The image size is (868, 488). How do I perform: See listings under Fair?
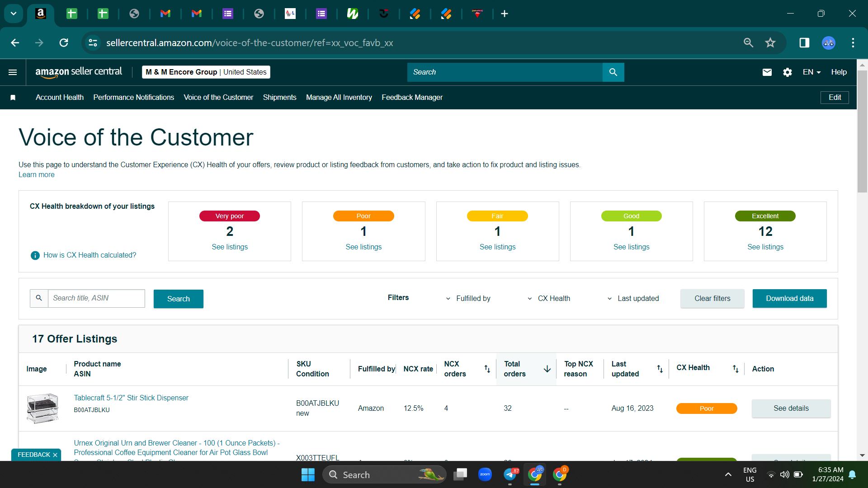click(x=497, y=247)
